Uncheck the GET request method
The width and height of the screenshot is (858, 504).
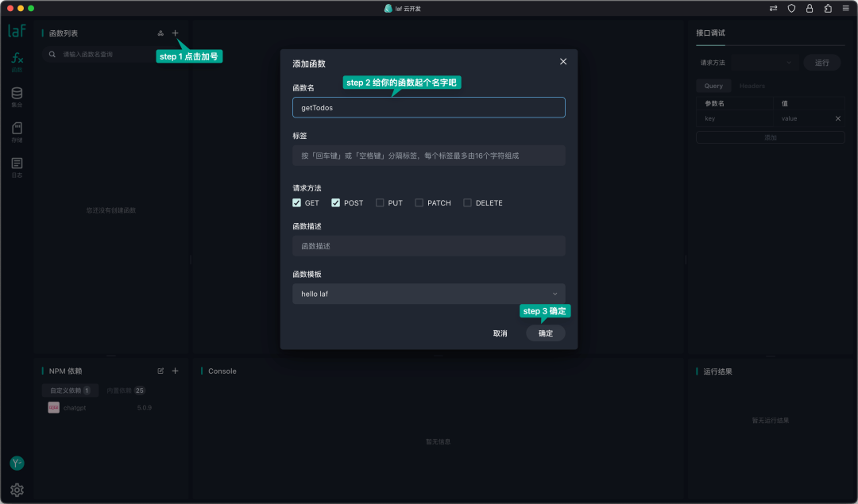tap(296, 203)
